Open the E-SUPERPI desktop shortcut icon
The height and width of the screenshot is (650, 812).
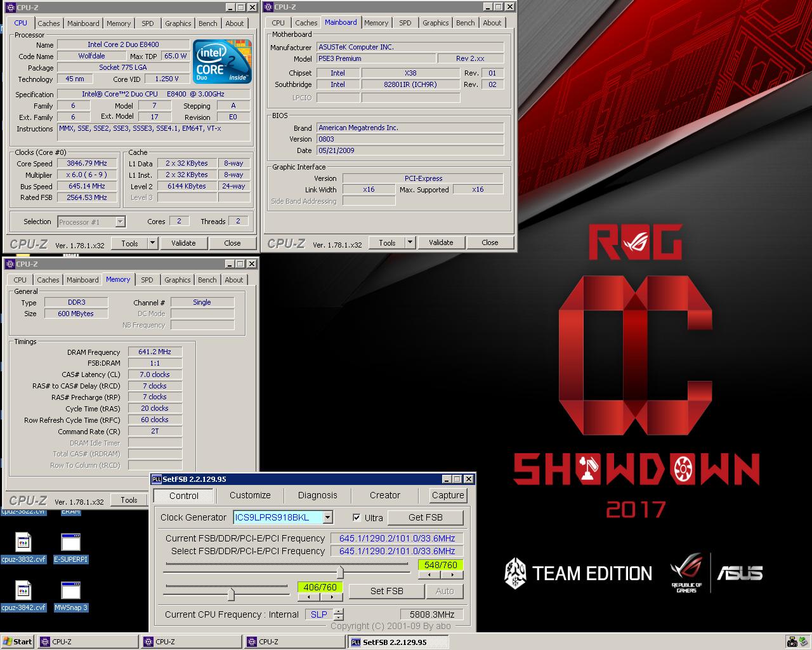click(70, 541)
